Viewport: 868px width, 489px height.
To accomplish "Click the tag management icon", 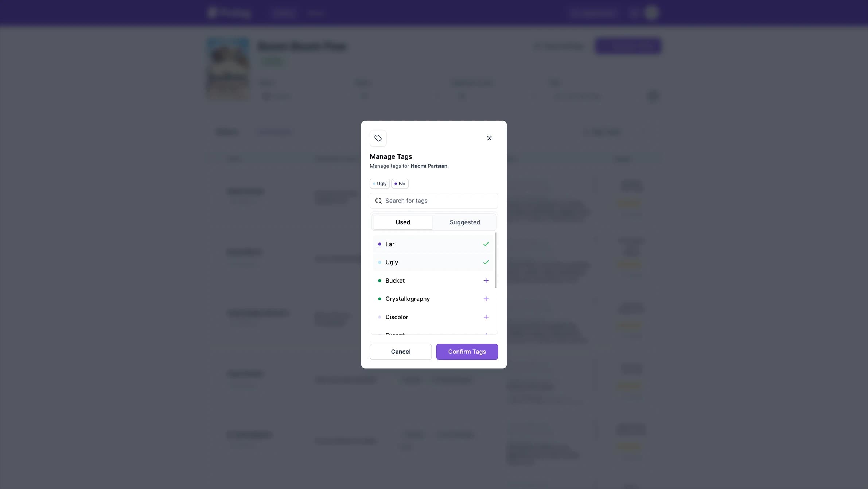I will click(x=378, y=138).
